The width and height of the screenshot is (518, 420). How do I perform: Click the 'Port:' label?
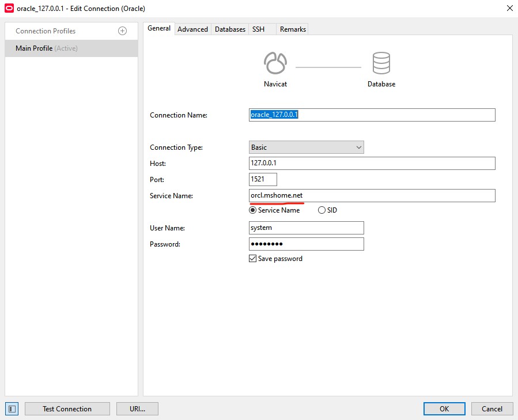click(x=157, y=180)
